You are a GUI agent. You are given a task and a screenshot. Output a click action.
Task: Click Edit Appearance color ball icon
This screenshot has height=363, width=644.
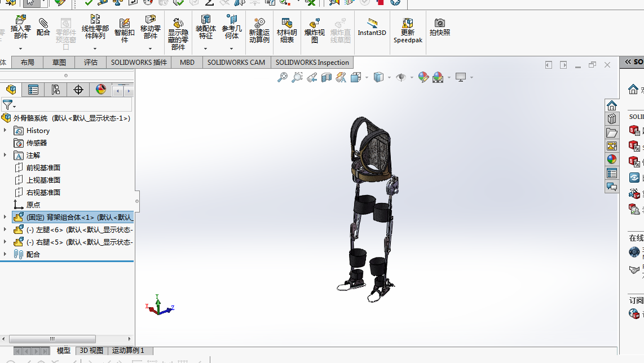(423, 77)
